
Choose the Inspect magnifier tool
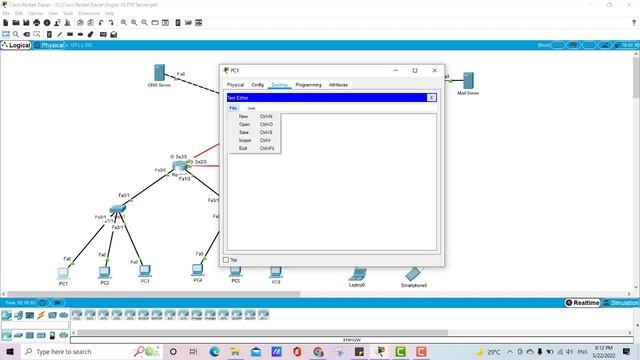pos(16,34)
